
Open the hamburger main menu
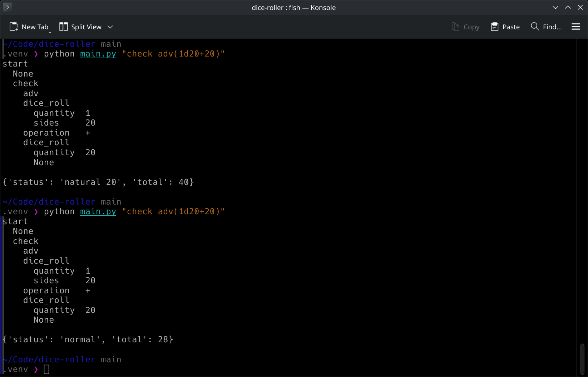pyautogui.click(x=575, y=27)
